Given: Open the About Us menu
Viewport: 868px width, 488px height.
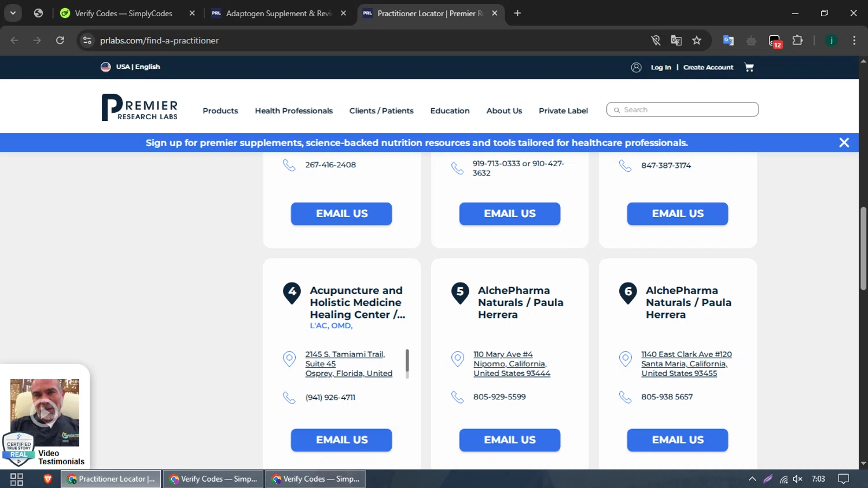Looking at the screenshot, I should point(504,111).
